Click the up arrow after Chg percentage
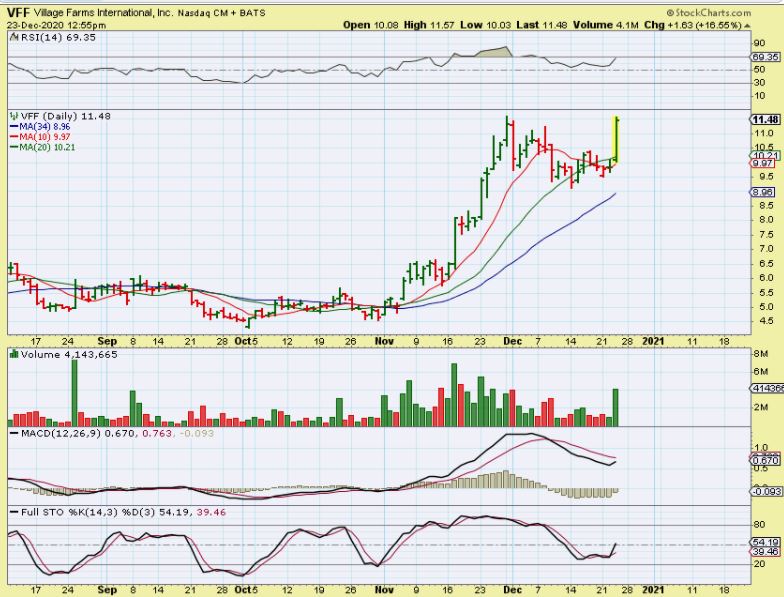The height and width of the screenshot is (597, 784). [x=747, y=25]
